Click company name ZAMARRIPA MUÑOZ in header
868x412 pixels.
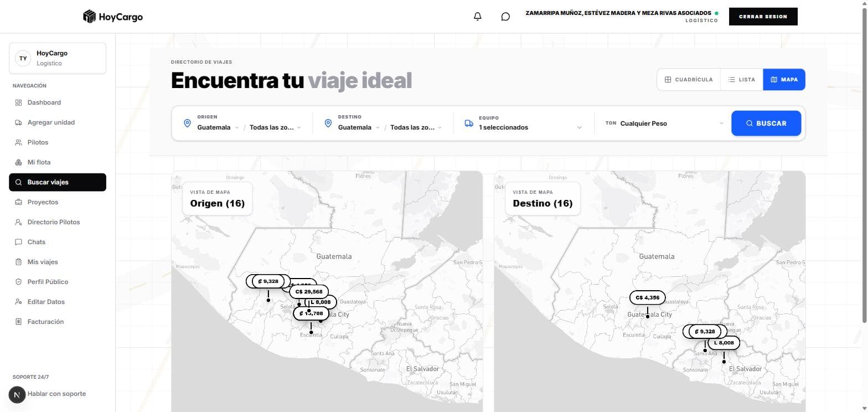click(x=618, y=13)
